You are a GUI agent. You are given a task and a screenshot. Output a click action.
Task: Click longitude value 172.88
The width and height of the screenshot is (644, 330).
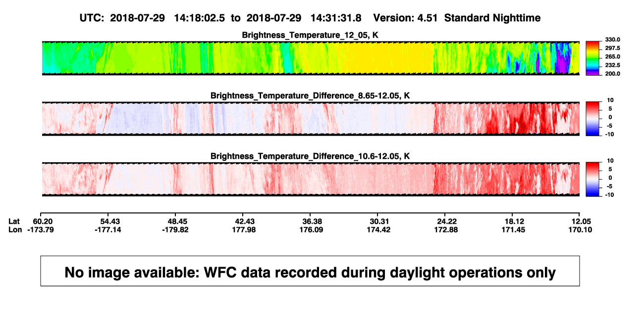click(445, 230)
